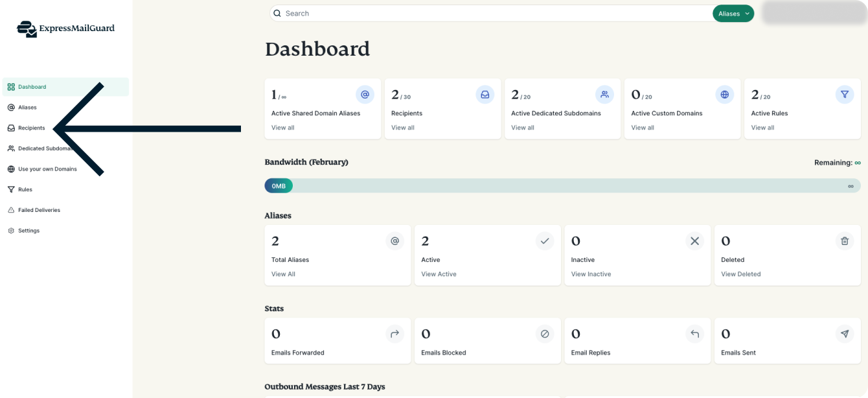The image size is (868, 398).
Task: Open the Dashboard page from the sidebar
Action: pos(65,87)
